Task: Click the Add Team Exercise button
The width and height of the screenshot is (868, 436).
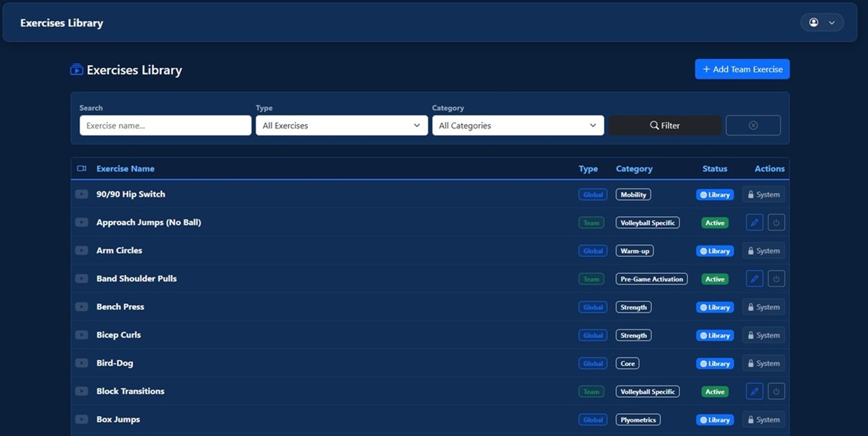Action: [x=742, y=68]
